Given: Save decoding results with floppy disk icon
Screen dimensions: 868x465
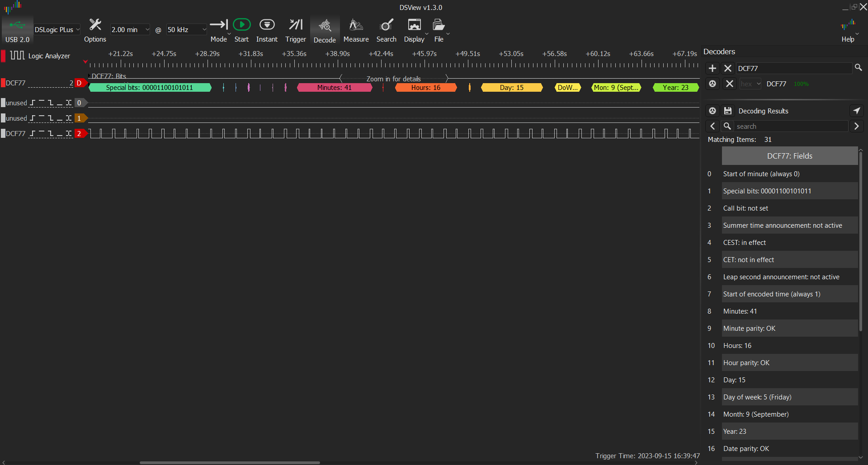Looking at the screenshot, I should [728, 111].
